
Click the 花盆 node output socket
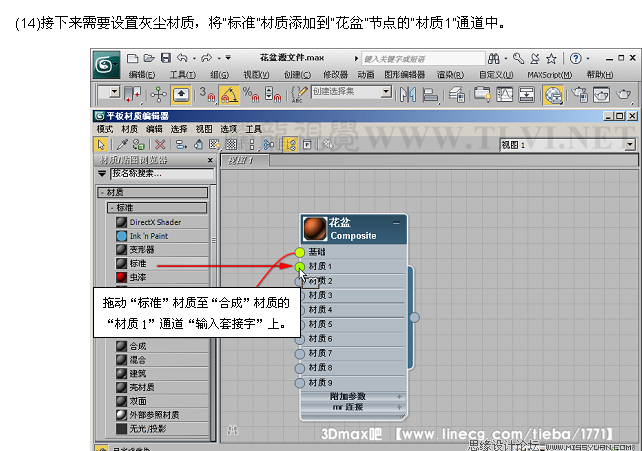pyautogui.click(x=414, y=317)
